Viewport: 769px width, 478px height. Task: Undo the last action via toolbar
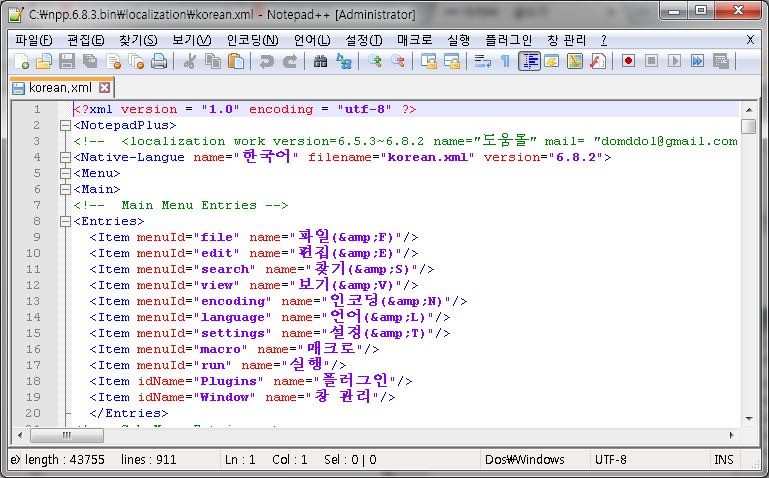coord(266,61)
